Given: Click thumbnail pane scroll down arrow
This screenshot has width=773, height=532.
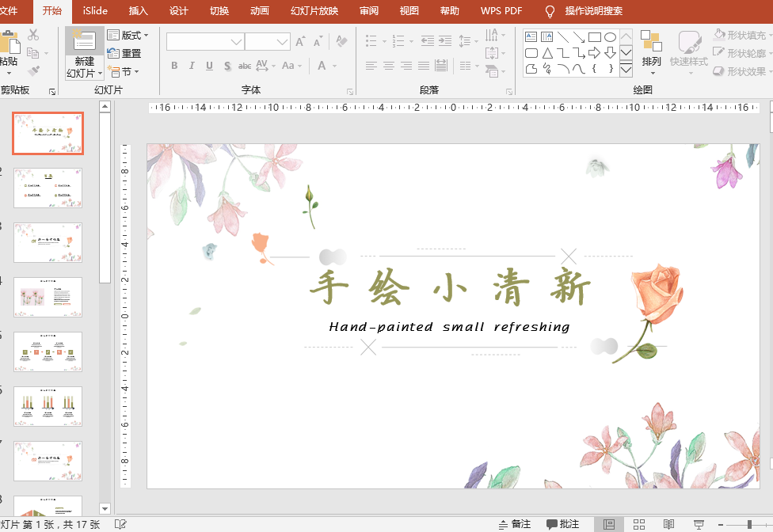Looking at the screenshot, I should [105, 508].
